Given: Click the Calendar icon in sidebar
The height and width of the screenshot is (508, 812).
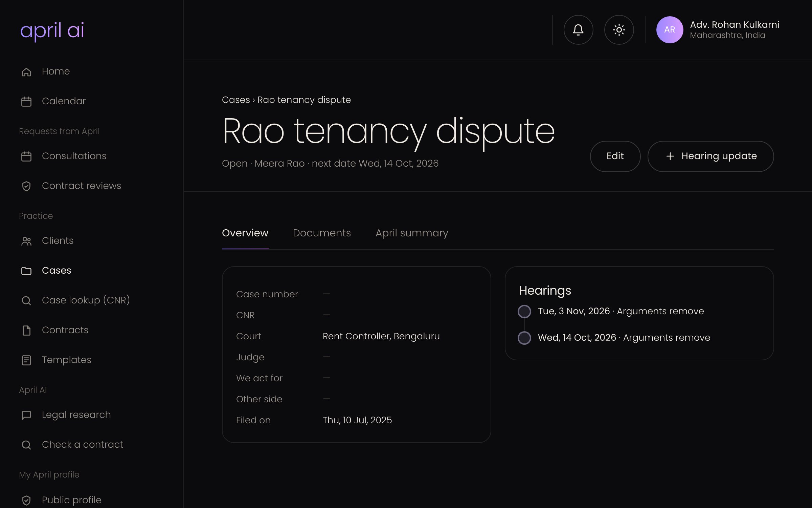Looking at the screenshot, I should click(26, 101).
